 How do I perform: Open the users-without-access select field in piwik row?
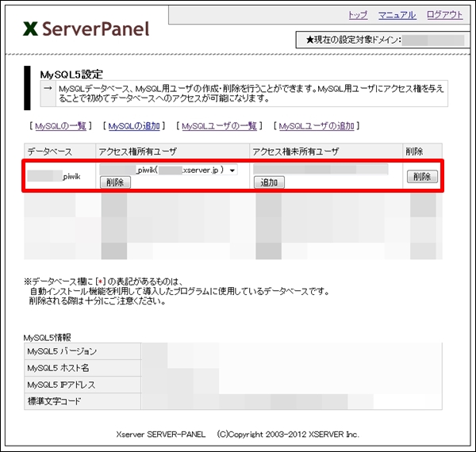(321, 169)
